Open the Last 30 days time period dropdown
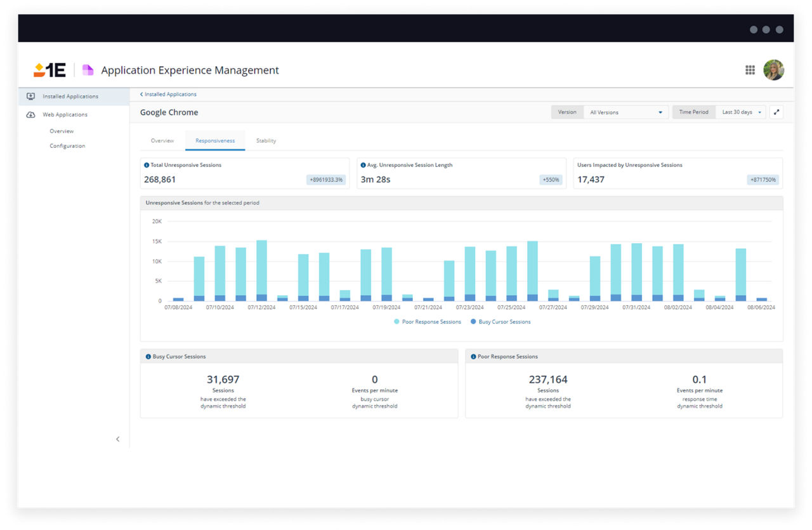 (741, 112)
